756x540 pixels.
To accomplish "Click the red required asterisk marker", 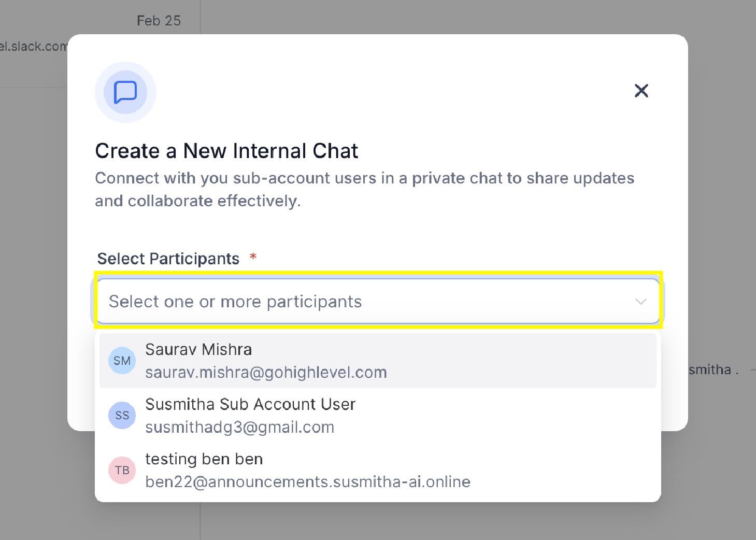I will tap(253, 257).
